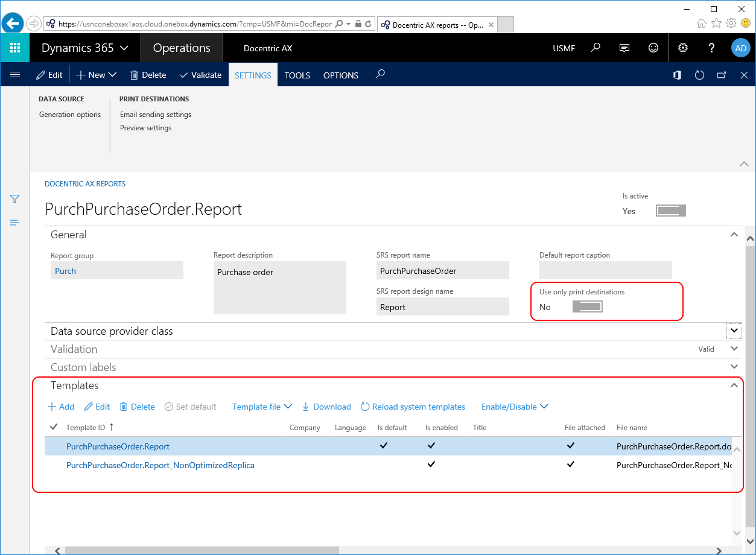756x555 pixels.
Task: Click Edit pencil in the action pane
Action: [x=49, y=75]
